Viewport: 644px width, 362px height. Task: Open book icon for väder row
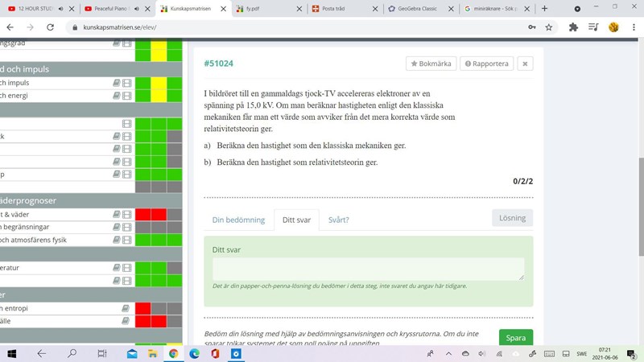tap(117, 215)
